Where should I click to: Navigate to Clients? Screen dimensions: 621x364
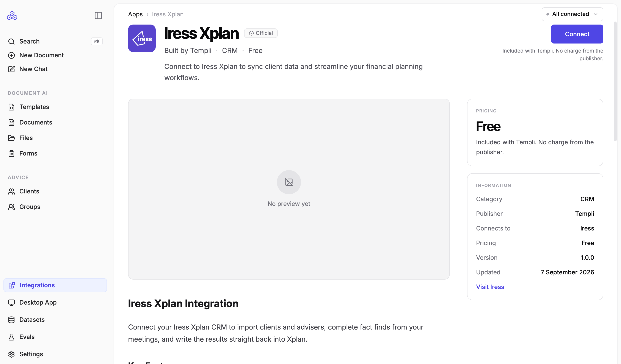(x=55, y=191)
